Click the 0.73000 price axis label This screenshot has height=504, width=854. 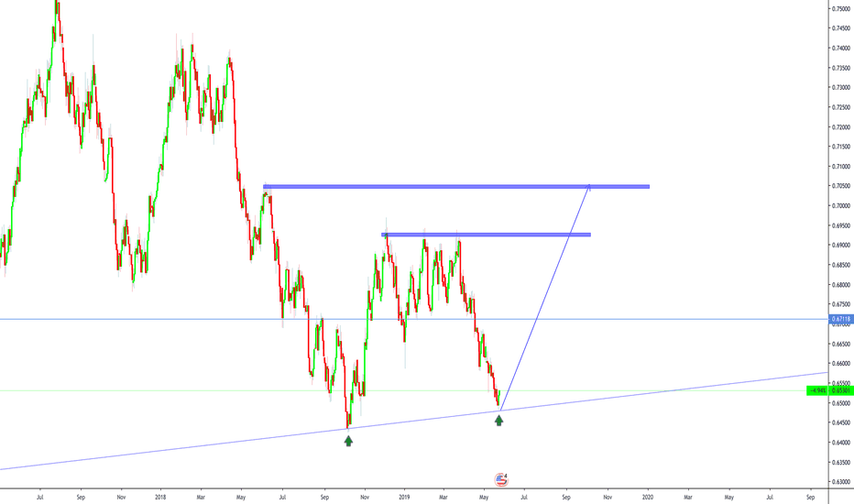(842, 87)
